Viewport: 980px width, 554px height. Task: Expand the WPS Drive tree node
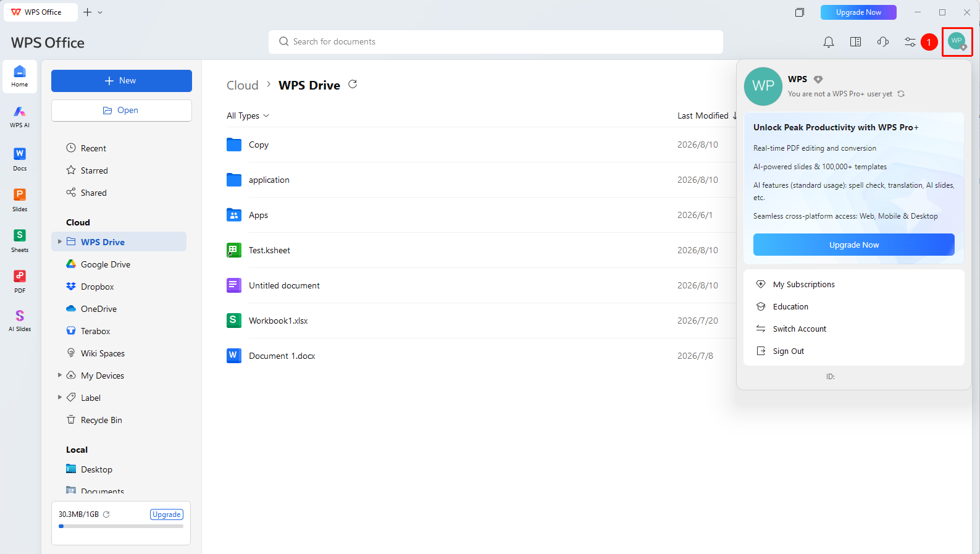click(60, 241)
